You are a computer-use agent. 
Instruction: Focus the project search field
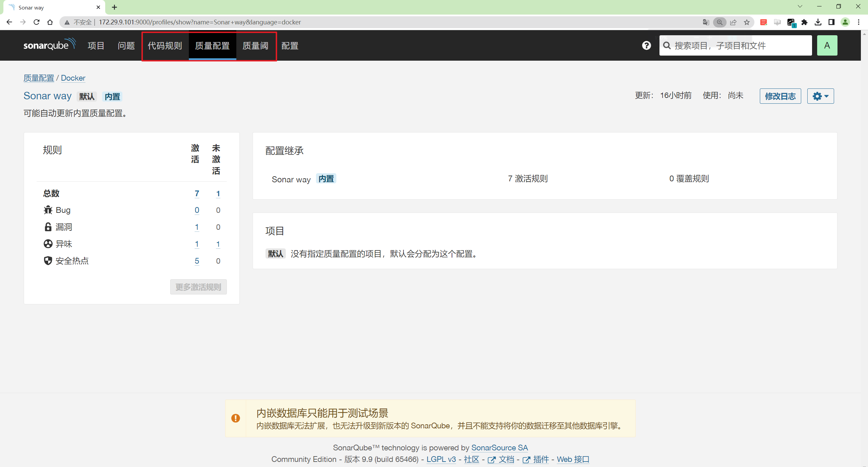coord(735,45)
